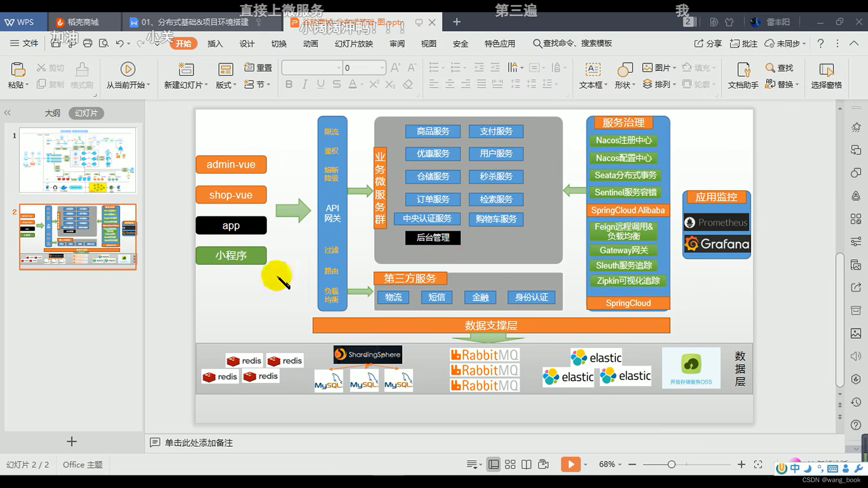Switch to the 大纲 outline panel tab
The height and width of the screenshot is (488, 868).
(x=52, y=113)
